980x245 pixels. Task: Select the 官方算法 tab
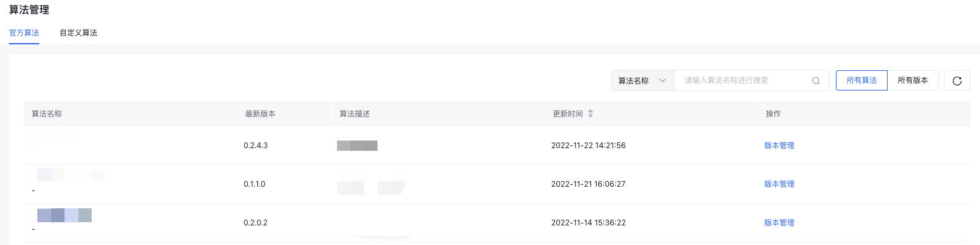coord(24,32)
